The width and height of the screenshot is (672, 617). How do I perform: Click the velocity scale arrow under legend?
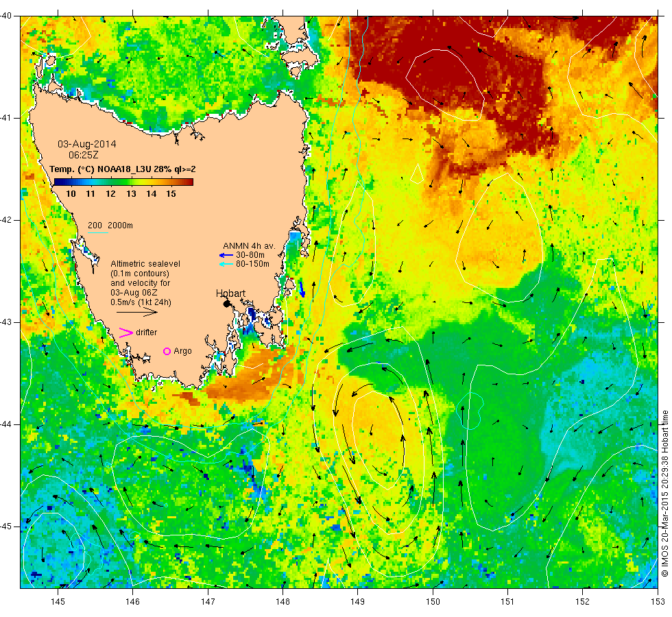click(x=137, y=312)
